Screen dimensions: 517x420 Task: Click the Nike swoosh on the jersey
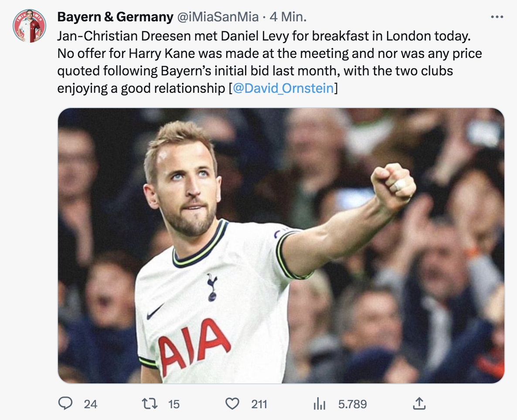coord(155,312)
